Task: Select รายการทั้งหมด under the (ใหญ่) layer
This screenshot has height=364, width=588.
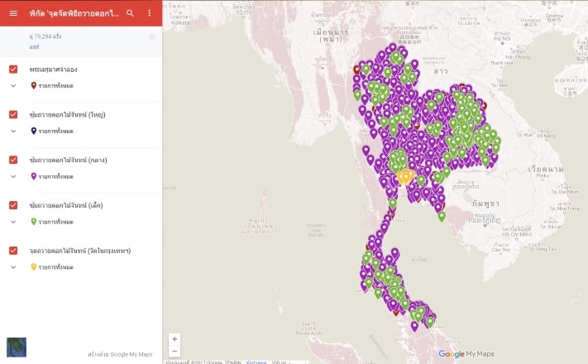Action: pyautogui.click(x=56, y=131)
